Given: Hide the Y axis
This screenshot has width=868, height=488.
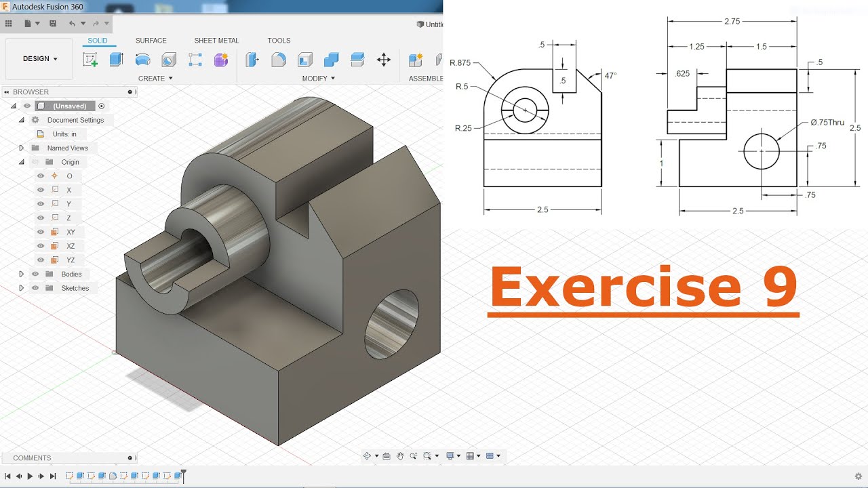Looking at the screenshot, I should click(x=41, y=204).
